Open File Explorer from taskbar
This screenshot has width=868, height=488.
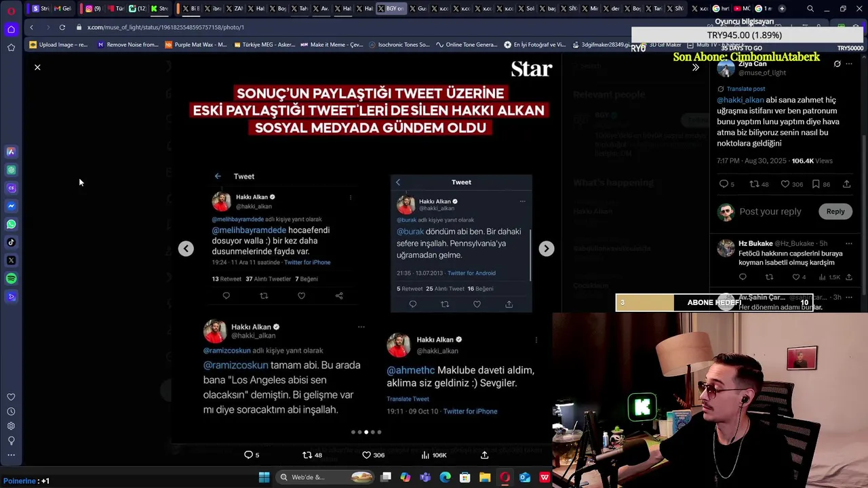[x=485, y=477]
